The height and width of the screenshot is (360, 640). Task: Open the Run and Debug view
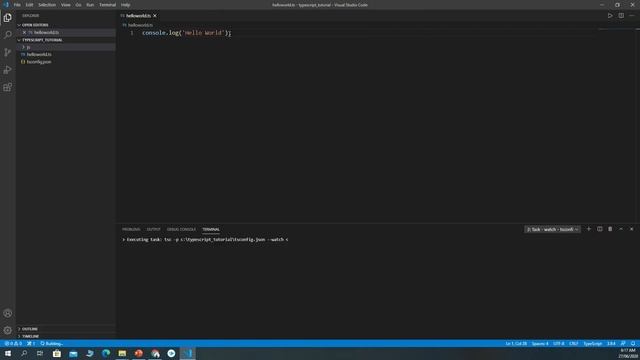coord(7,70)
